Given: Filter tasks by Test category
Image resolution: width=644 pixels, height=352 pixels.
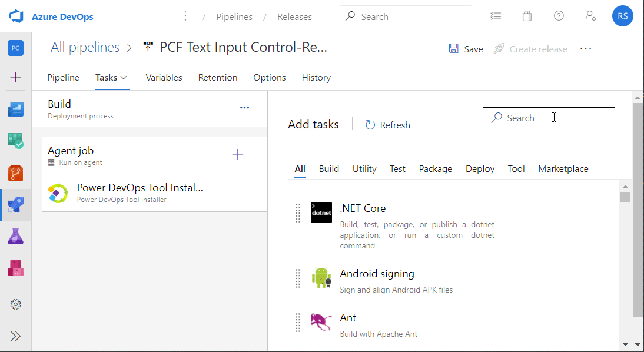Looking at the screenshot, I should click(x=397, y=169).
